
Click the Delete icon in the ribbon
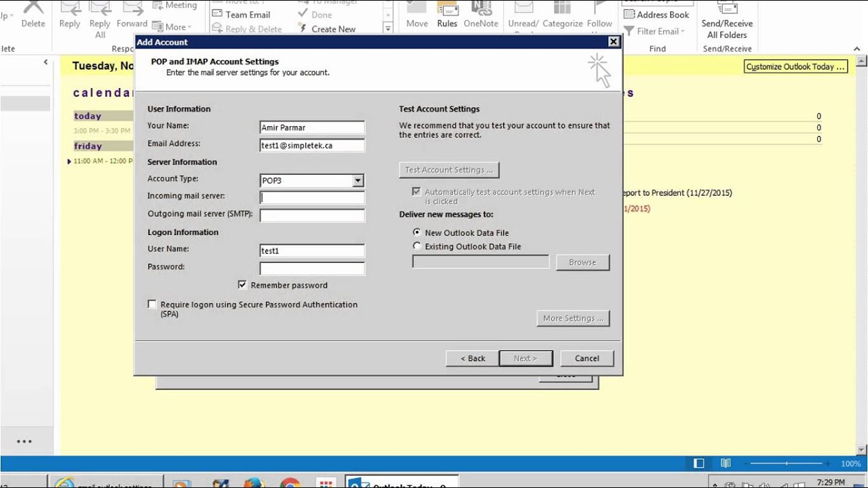coord(33,15)
